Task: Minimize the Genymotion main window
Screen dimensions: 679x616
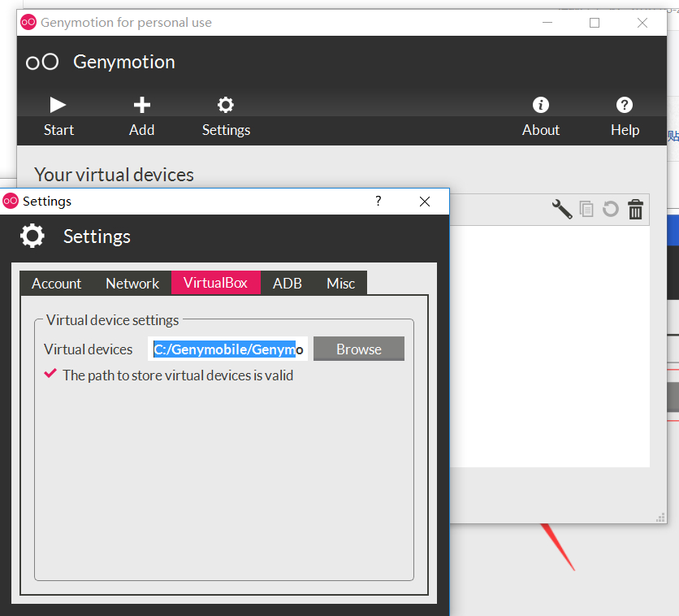Action: [x=547, y=23]
